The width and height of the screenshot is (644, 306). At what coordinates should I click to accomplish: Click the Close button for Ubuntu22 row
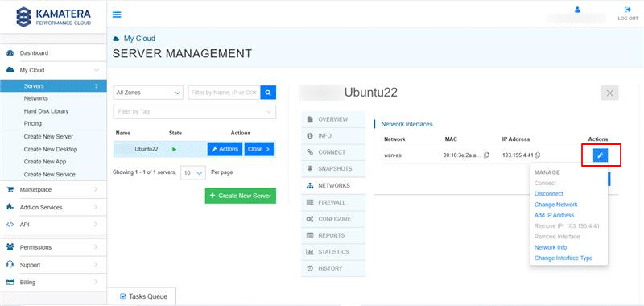258,149
